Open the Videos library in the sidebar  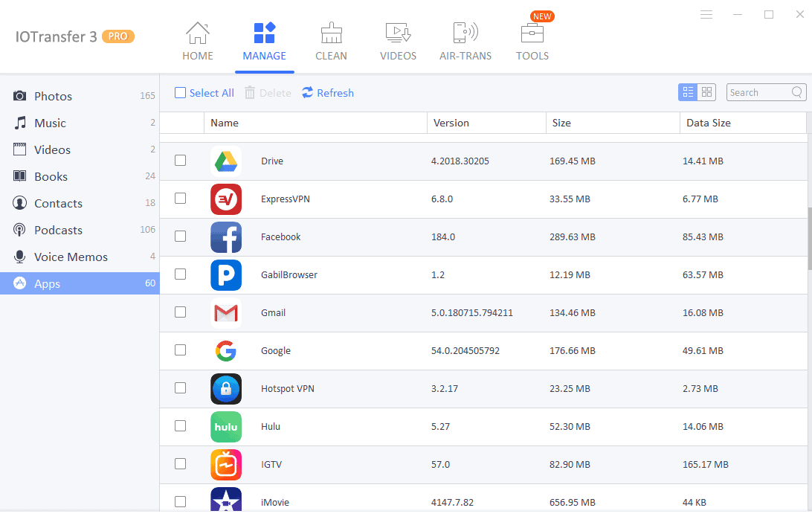tap(52, 149)
